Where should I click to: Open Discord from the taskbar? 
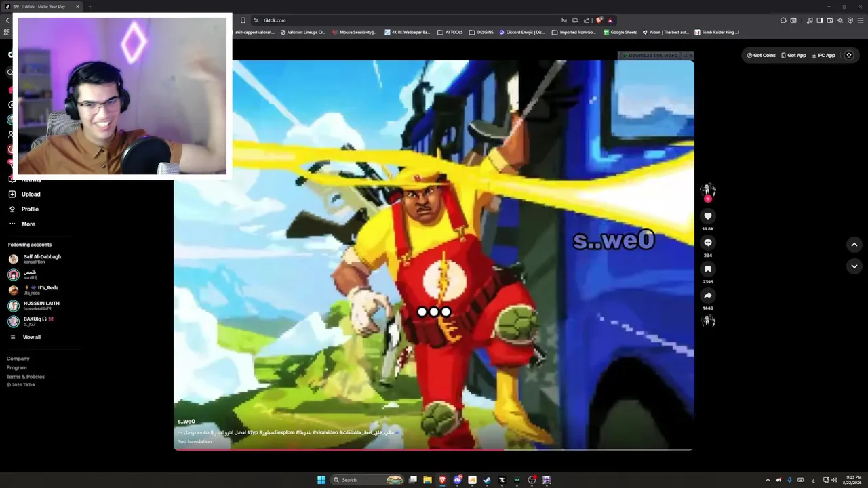tap(458, 480)
